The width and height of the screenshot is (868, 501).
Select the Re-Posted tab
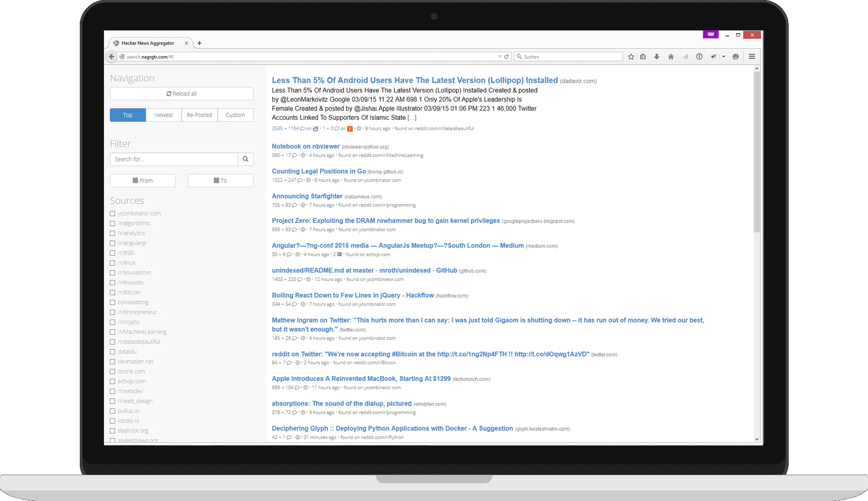point(199,115)
